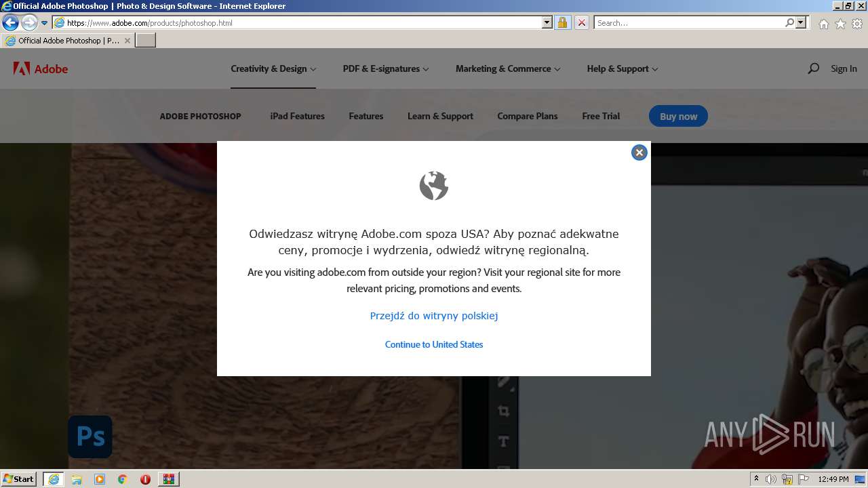Open a new browser tab
Viewport: 868px width, 488px height.
pyautogui.click(x=146, y=41)
